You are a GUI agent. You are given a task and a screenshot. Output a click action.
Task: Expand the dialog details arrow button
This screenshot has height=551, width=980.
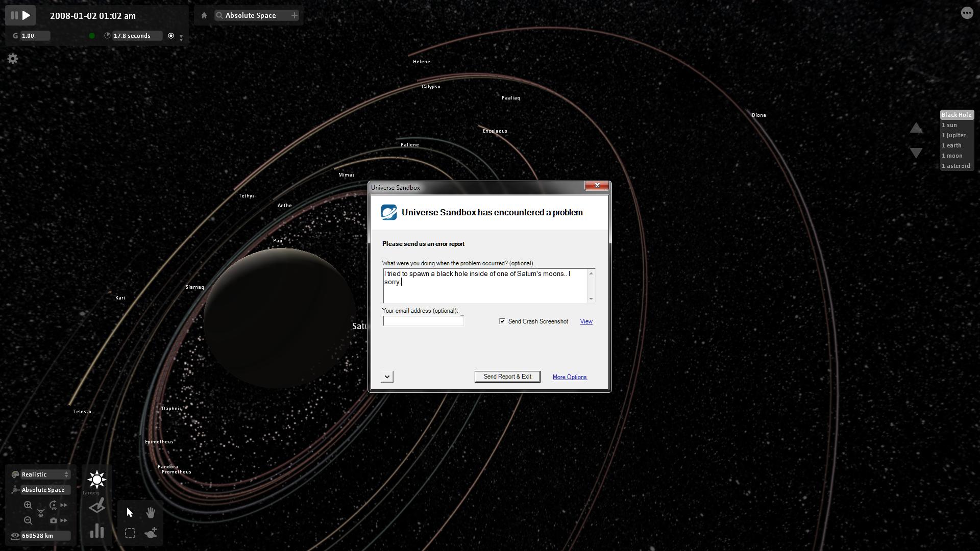(387, 377)
